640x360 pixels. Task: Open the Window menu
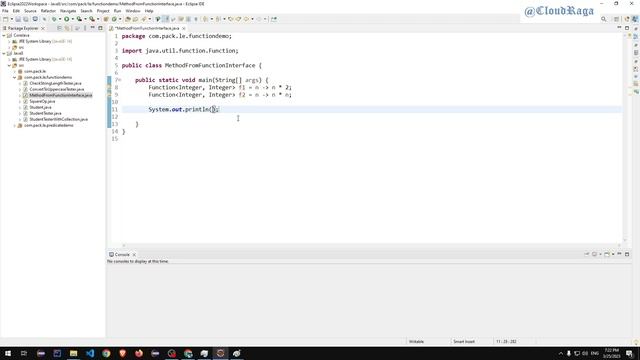(x=133, y=11)
